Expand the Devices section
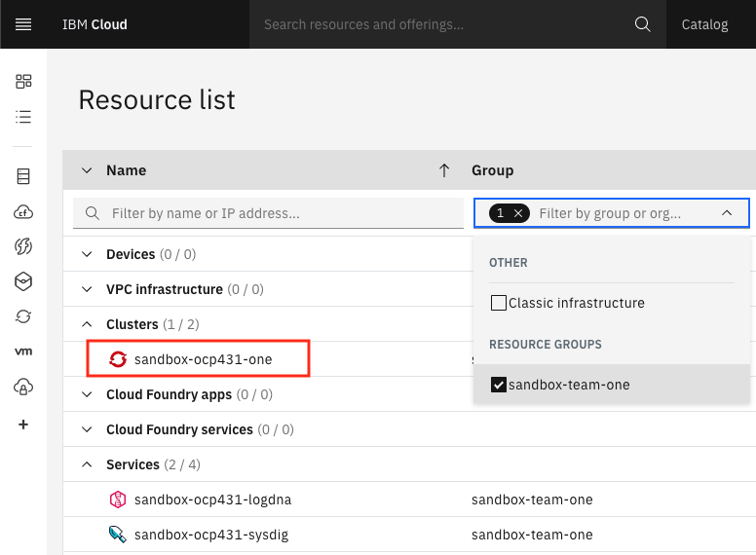Screen dimensions: 756x555 (x=87, y=254)
